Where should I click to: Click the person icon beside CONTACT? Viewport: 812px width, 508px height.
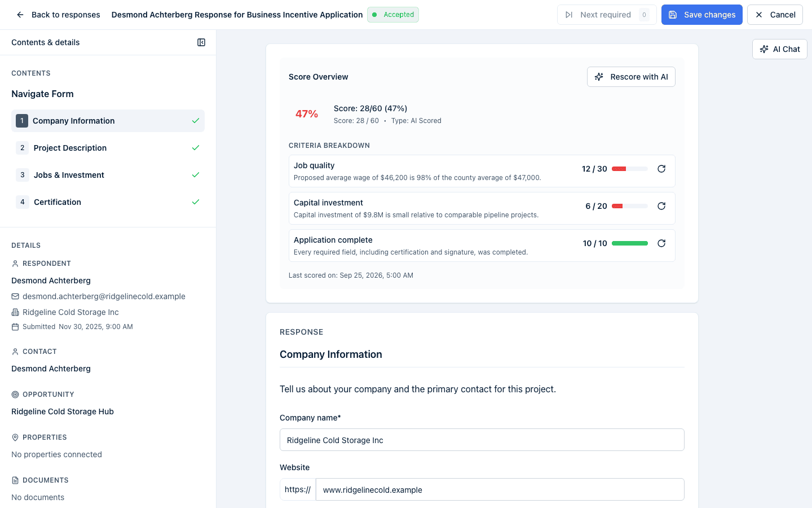[x=15, y=352]
